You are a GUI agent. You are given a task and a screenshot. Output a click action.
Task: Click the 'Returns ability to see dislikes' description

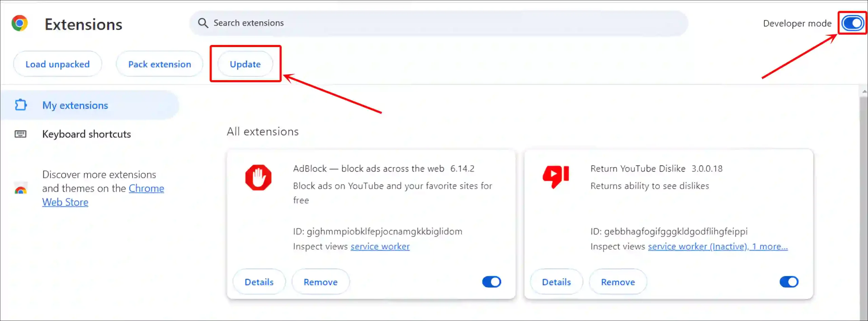(x=650, y=186)
